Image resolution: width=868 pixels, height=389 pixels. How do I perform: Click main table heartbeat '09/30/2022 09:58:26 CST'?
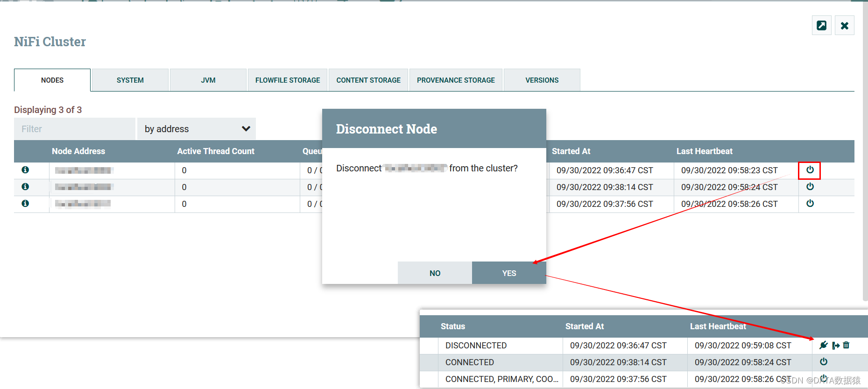coord(729,204)
